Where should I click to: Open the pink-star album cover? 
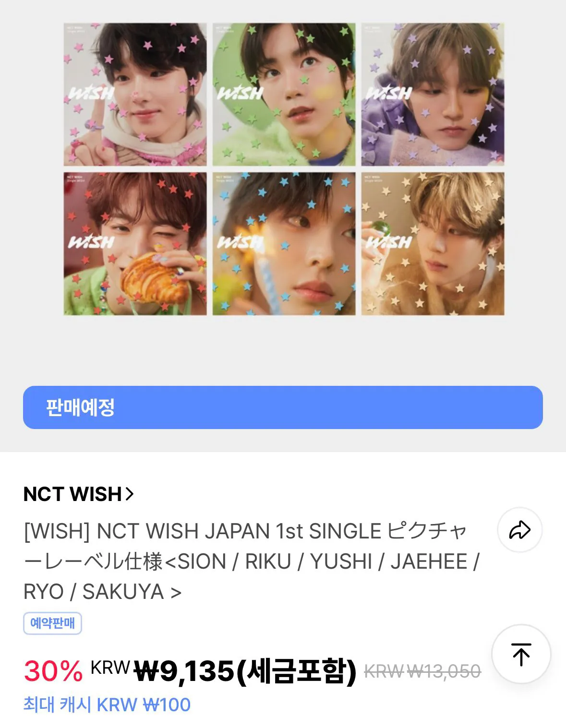point(135,95)
